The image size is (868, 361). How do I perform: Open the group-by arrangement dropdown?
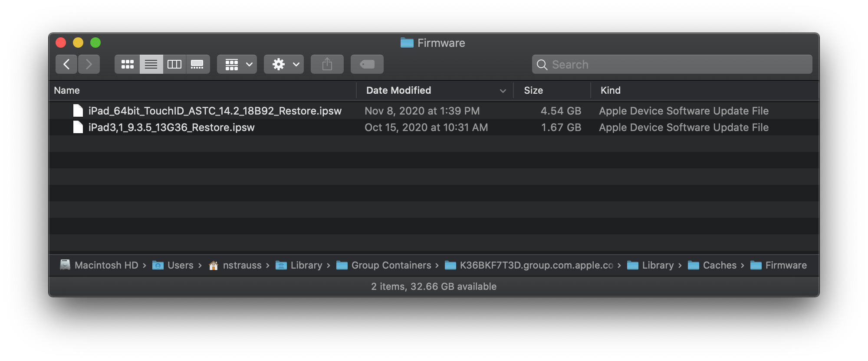(237, 64)
